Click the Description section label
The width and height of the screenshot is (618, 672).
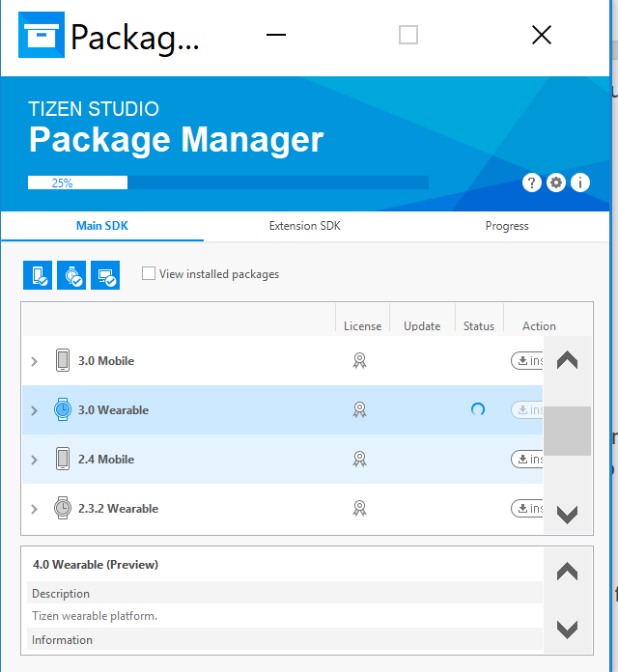[61, 594]
